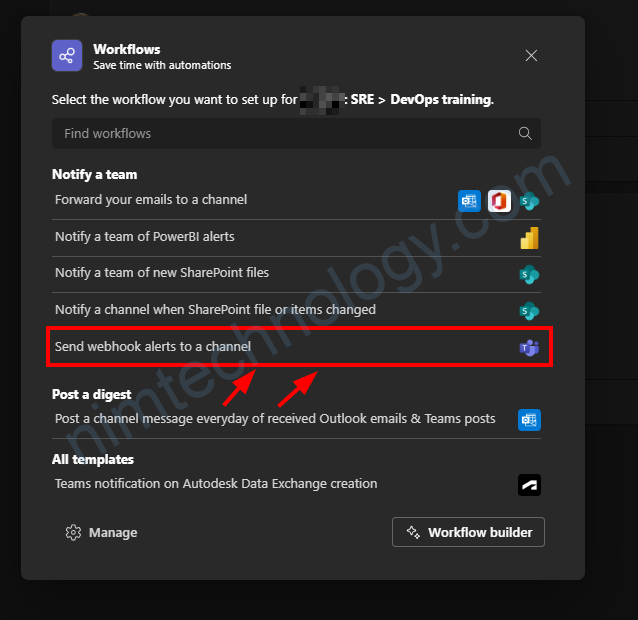Screen dimensions: 638x620
Task: Choose Notify a team of PowerBI alerts
Action: (296, 238)
